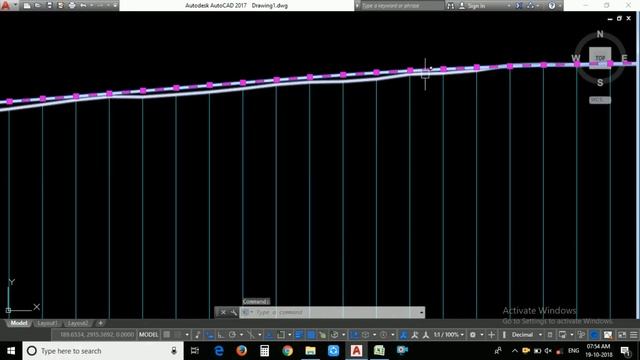This screenshot has width=640, height=360.
Task: Click the New drawing icon in Quick Access
Action: point(27,6)
